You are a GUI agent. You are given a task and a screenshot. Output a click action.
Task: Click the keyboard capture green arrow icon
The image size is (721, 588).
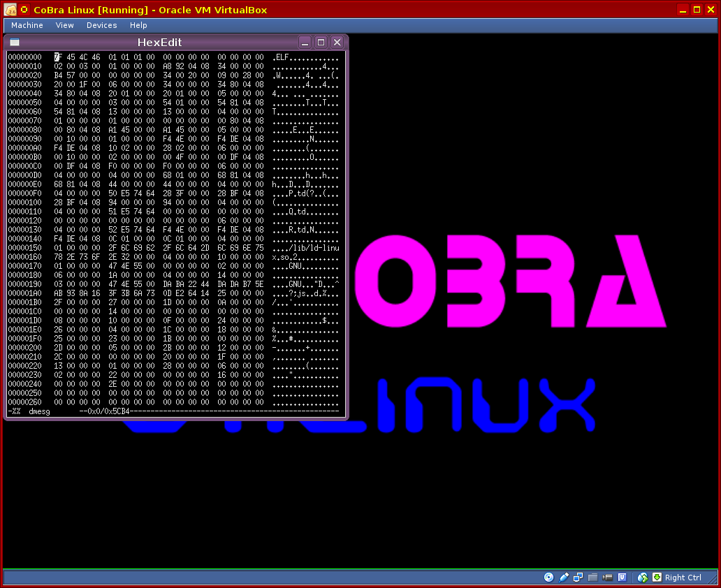(657, 578)
